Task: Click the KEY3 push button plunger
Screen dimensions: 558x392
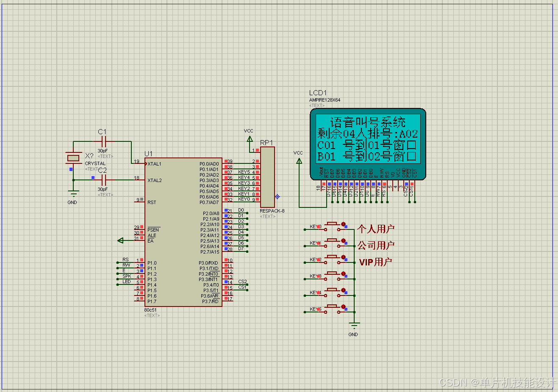Action: point(333,273)
